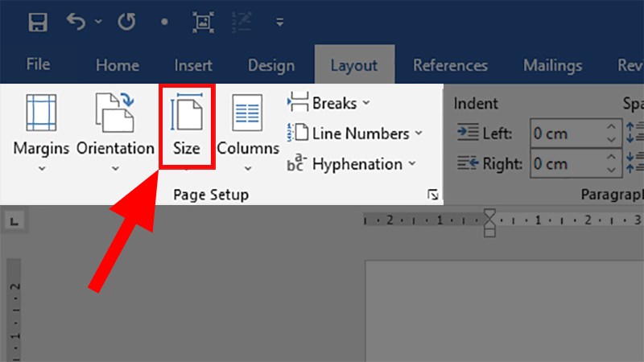Image resolution: width=644 pixels, height=362 pixels.
Task: Click the Columns icon
Action: point(247,113)
